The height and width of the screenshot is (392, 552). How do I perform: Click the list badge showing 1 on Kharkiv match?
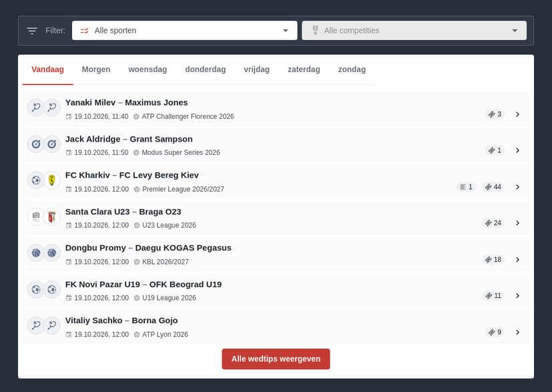466,187
